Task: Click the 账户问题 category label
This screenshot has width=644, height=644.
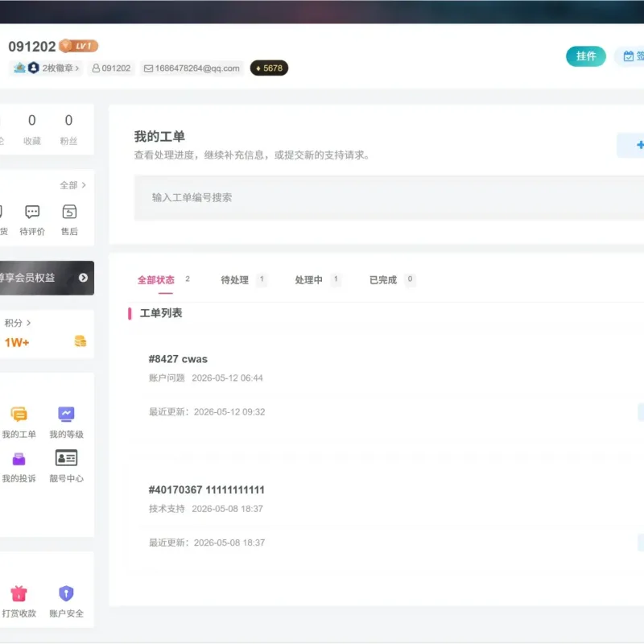Action: [167, 378]
